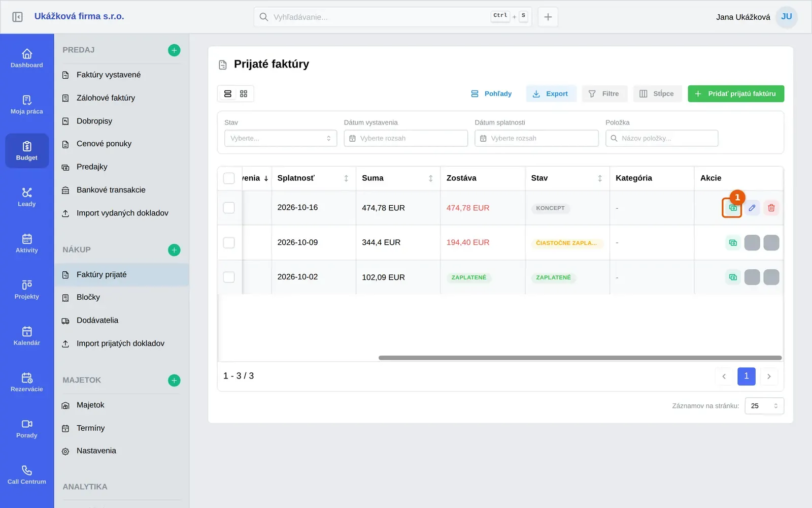
Task: Focus the Vyhľadávanie search field
Action: [x=392, y=17]
